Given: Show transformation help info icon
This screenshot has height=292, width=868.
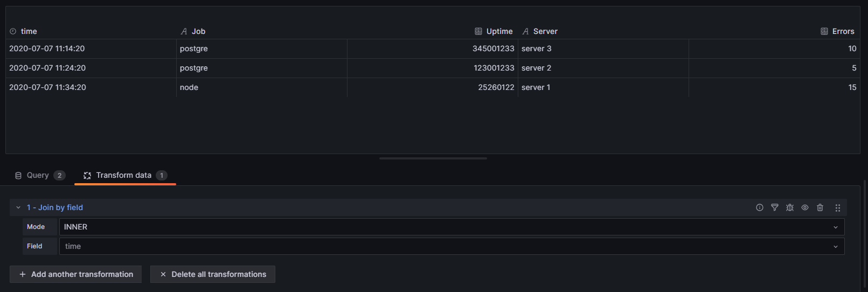Looking at the screenshot, I should coord(760,207).
